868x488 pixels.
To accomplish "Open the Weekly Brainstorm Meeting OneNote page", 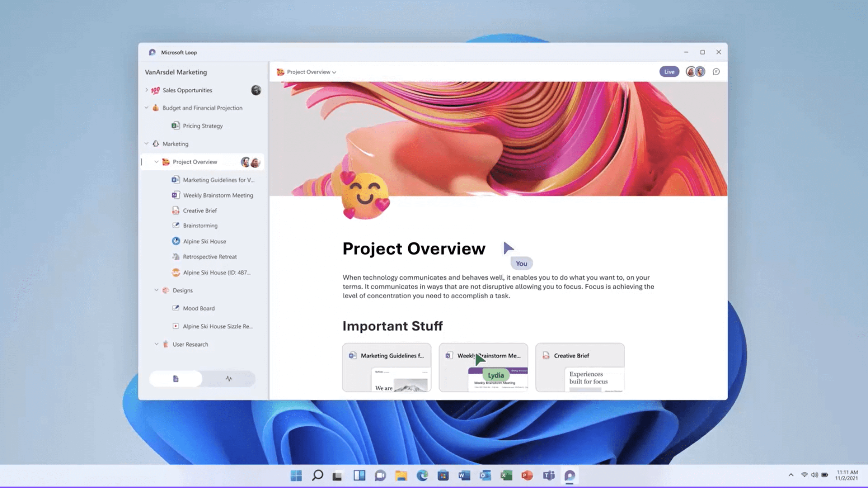I will click(218, 195).
